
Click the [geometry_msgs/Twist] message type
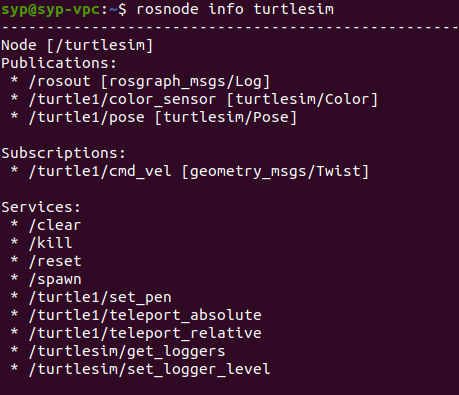pyautogui.click(x=275, y=171)
